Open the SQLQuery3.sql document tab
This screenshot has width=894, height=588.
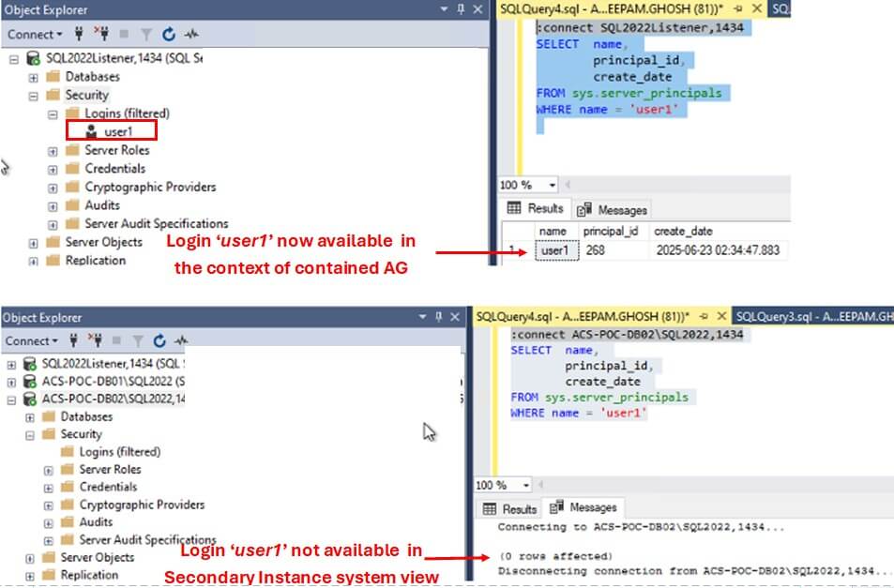click(x=812, y=317)
